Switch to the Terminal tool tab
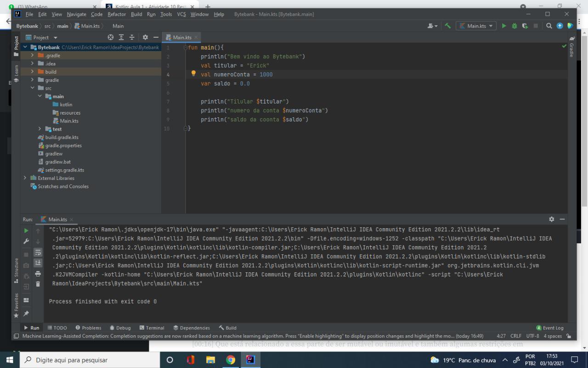This screenshot has width=588, height=368. (x=152, y=328)
